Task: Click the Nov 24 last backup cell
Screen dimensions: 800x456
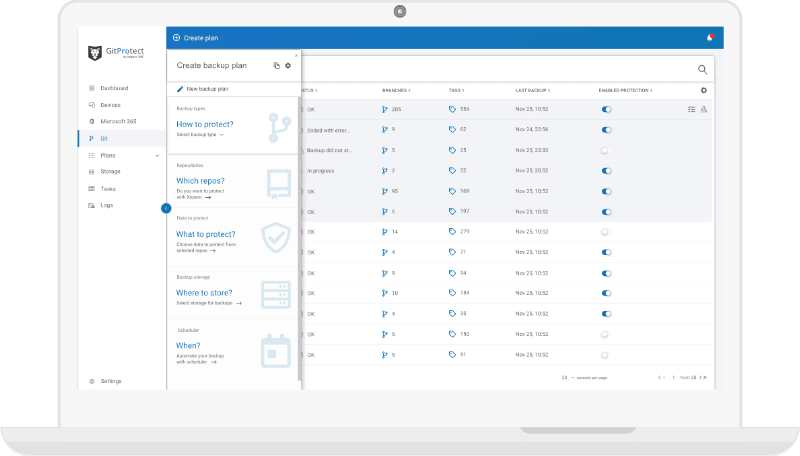Action: 532,130
